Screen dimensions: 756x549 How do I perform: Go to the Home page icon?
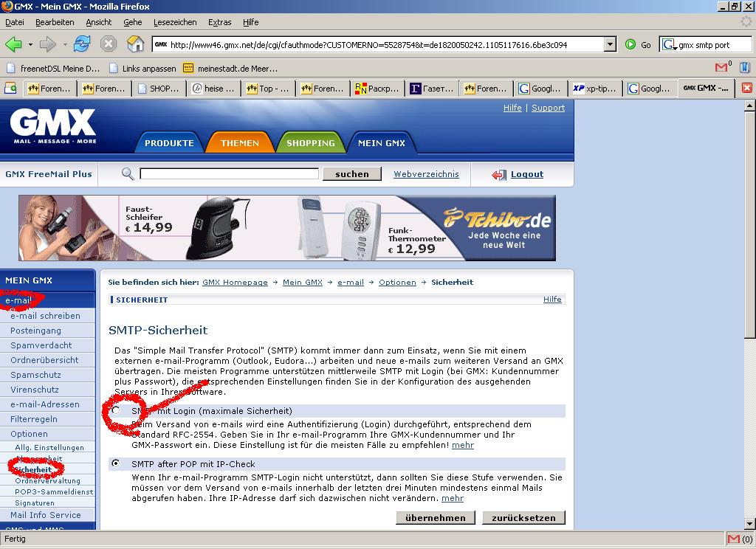136,44
